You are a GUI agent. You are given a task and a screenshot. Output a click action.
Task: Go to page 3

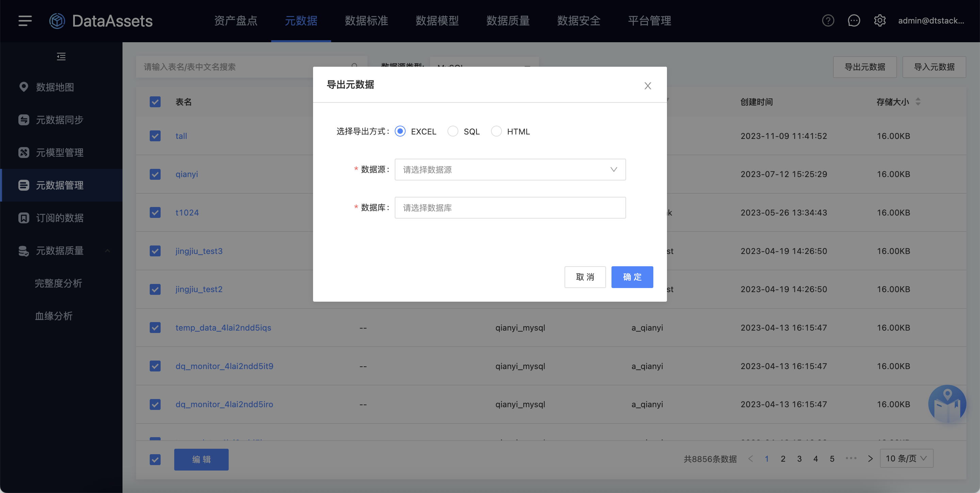point(799,459)
